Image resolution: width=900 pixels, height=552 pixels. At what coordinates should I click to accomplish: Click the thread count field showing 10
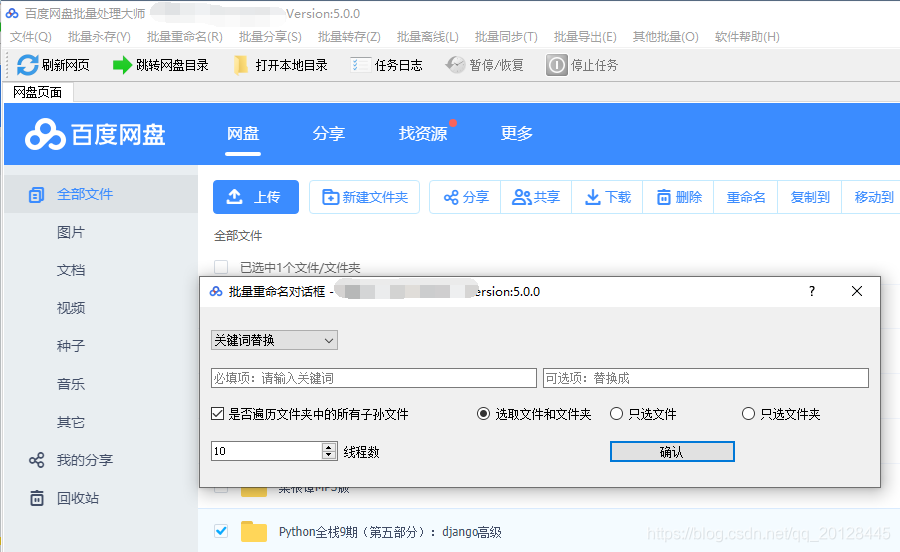[x=267, y=451]
